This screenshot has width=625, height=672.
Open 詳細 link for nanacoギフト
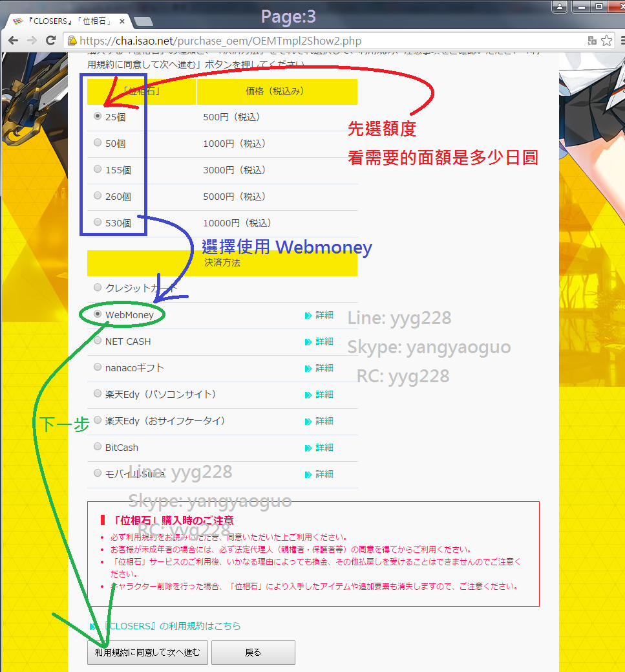coord(319,368)
